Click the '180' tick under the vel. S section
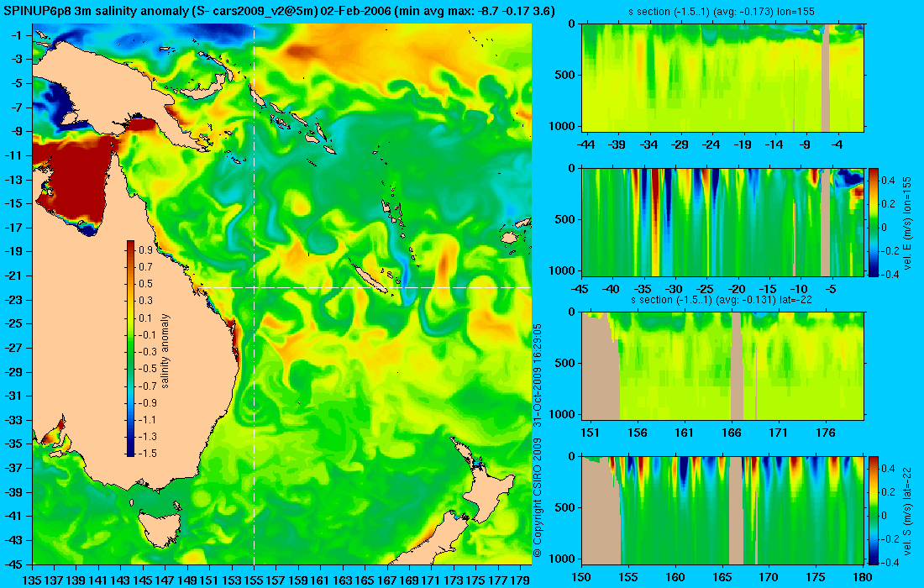 [x=863, y=577]
